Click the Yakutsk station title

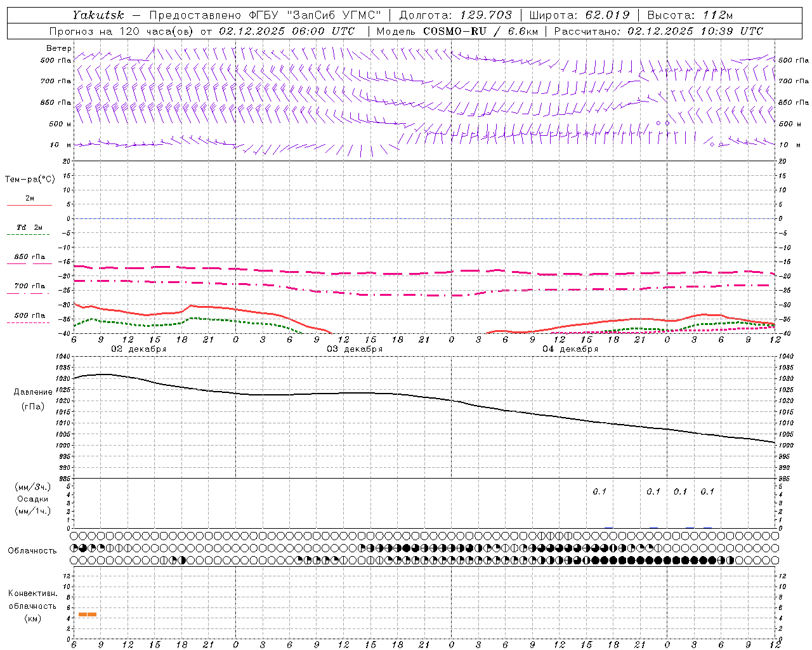pos(98,15)
